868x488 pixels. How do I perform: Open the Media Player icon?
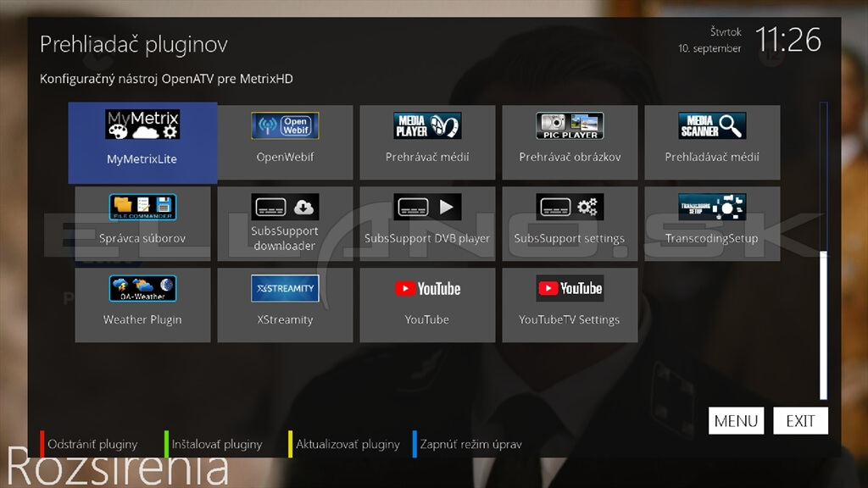(427, 125)
